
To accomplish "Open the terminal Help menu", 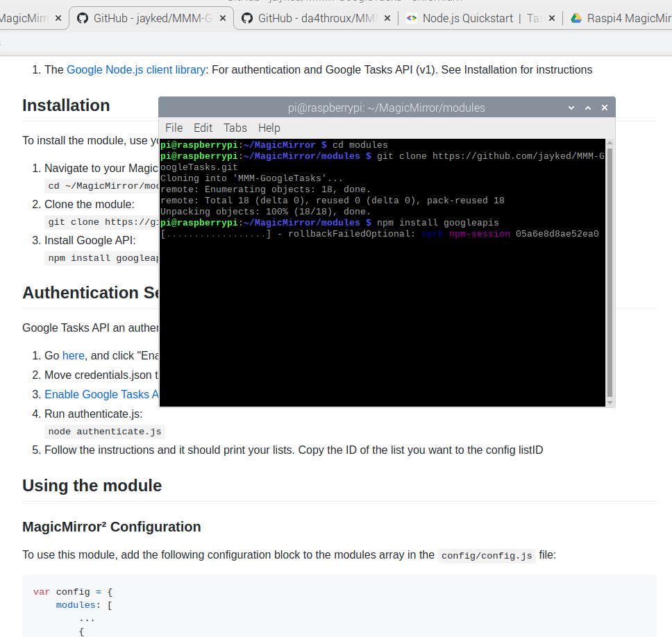I will tap(269, 128).
